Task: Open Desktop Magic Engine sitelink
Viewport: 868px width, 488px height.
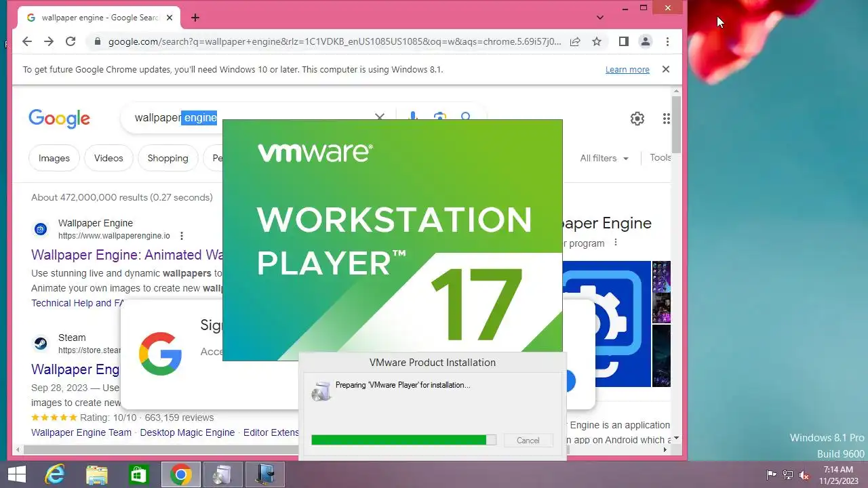Action: pyautogui.click(x=187, y=432)
